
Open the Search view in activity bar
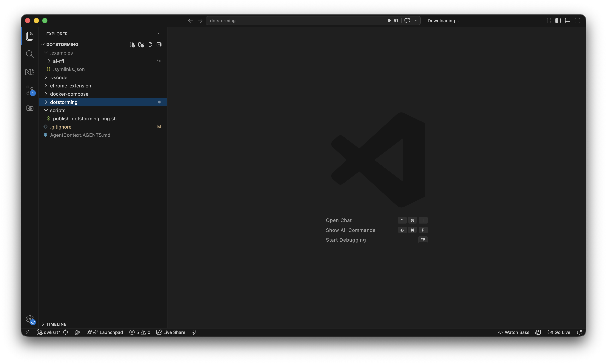[x=30, y=54]
